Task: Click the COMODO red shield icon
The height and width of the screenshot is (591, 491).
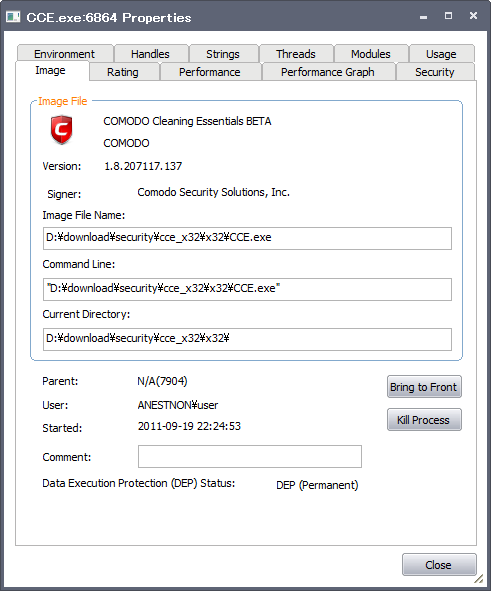Action: pyautogui.click(x=61, y=130)
